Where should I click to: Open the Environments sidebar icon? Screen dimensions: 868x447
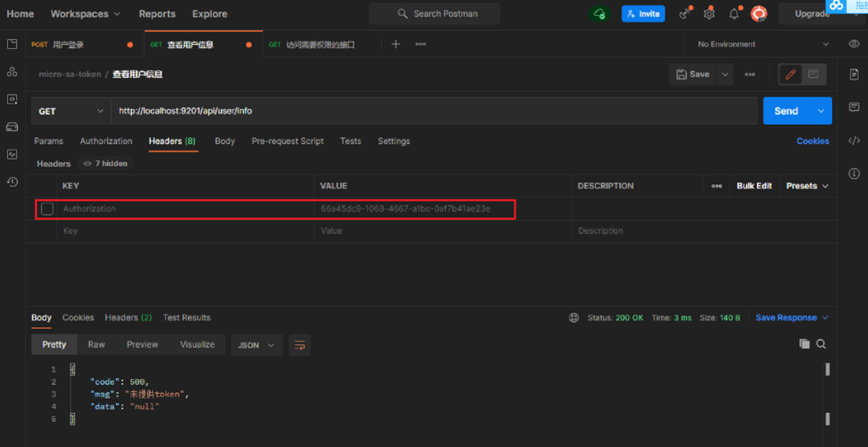(12, 99)
